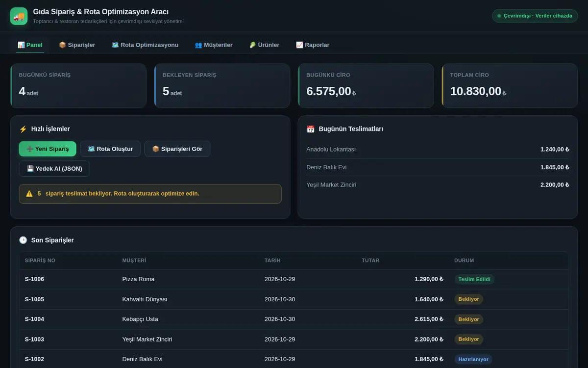Click the 1.640,00 ₺ amount for S-1005
This screenshot has height=368, width=588.
pyautogui.click(x=429, y=299)
